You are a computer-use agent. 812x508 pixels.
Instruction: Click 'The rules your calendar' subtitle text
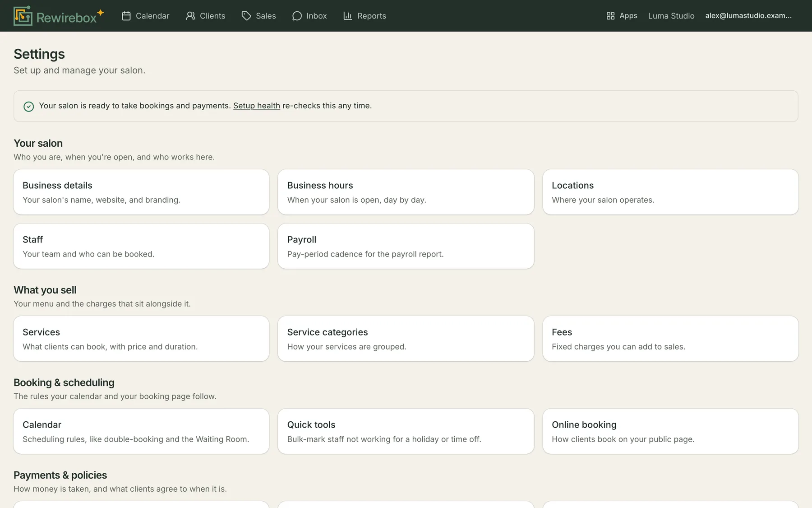click(115, 396)
